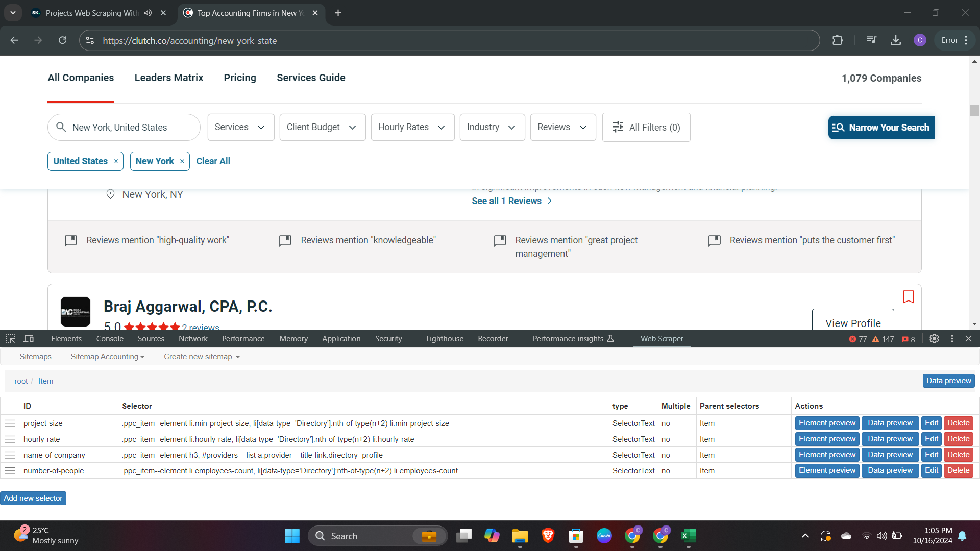Open the Sitemap Accounting dropdown
980x551 pixels.
(x=108, y=357)
